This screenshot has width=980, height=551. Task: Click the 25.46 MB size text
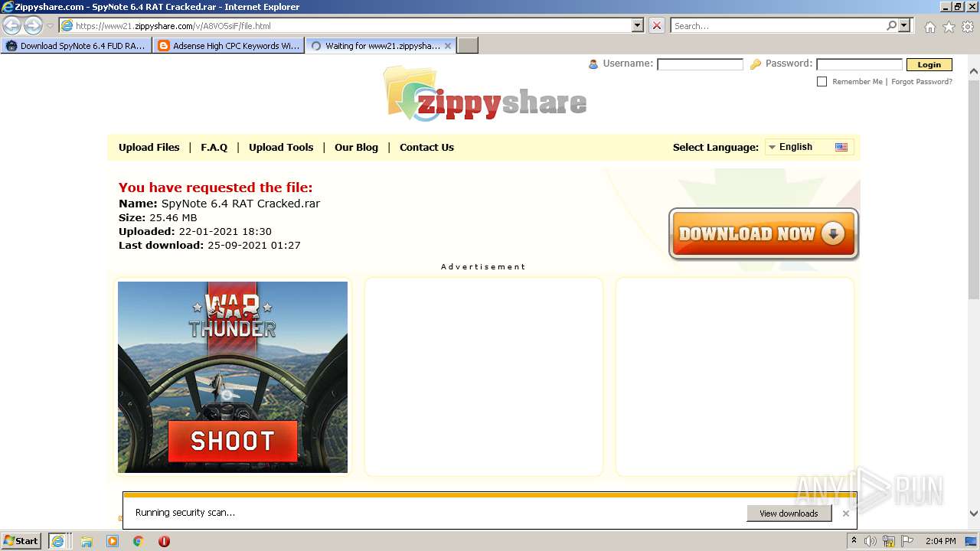173,218
